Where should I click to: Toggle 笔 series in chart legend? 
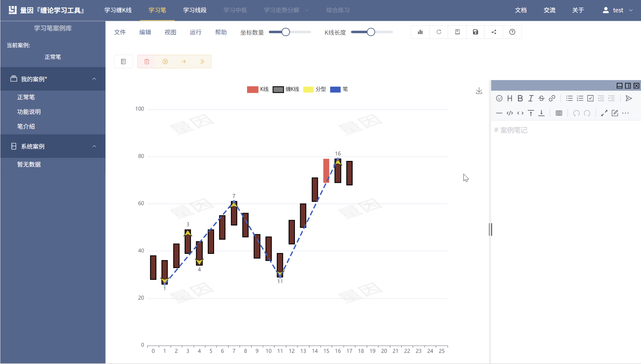(339, 89)
